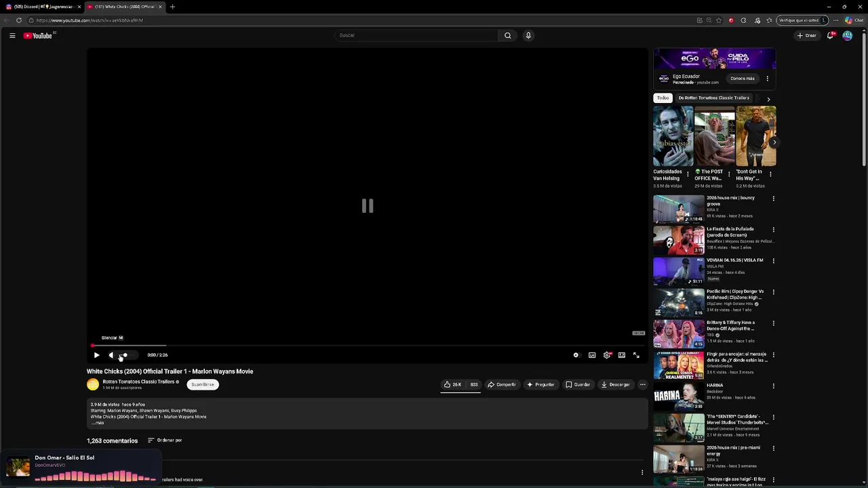Open the YouTube account avatar menu
This screenshot has height=488, width=868.
(x=848, y=35)
